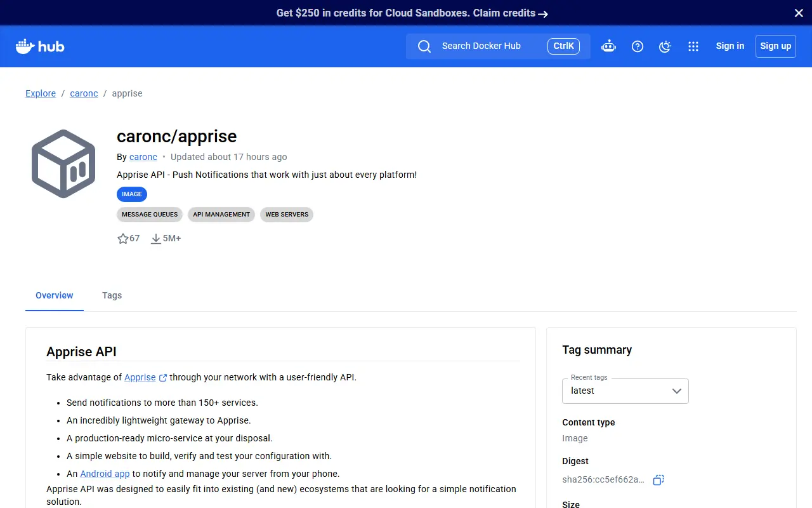This screenshot has height=508, width=812.
Task: Click the truncated sha256:cc5ef662a digest text
Action: 603,479
